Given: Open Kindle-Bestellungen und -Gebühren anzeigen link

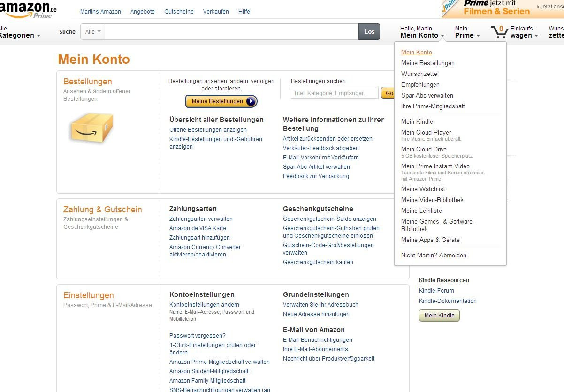Looking at the screenshot, I should click(216, 143).
